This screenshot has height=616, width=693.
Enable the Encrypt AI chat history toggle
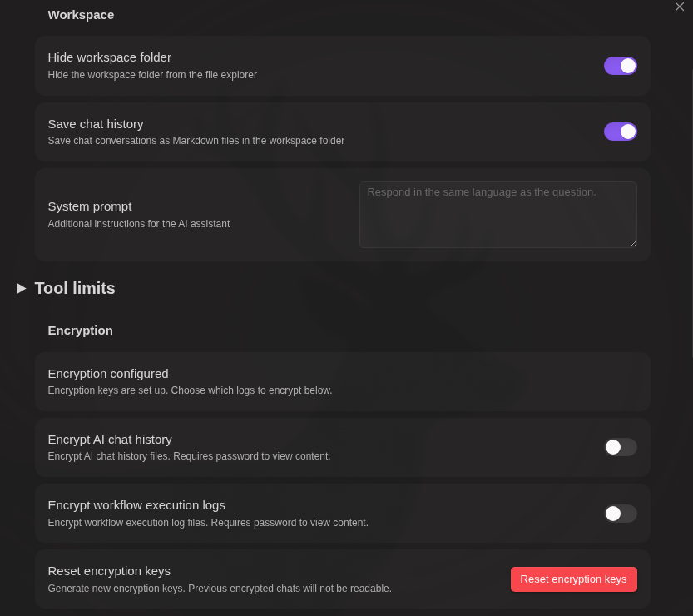620,447
